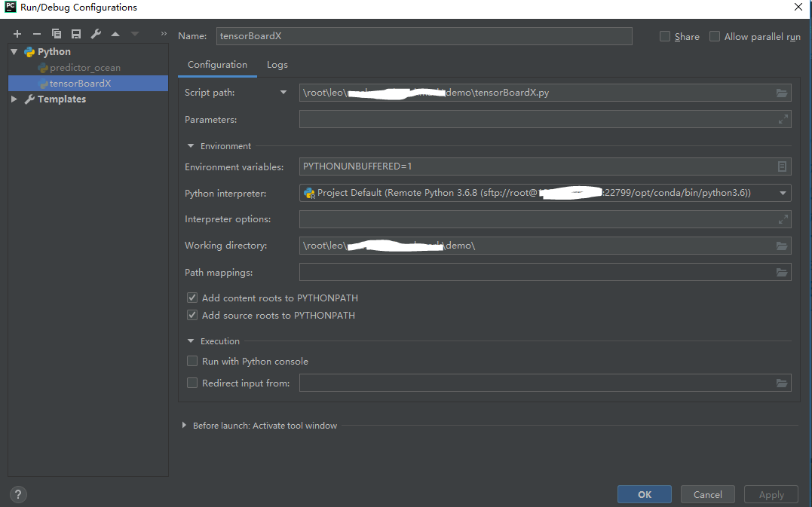The height and width of the screenshot is (507, 812).
Task: Click the 'Python interpreter:' label
Action: tap(225, 194)
